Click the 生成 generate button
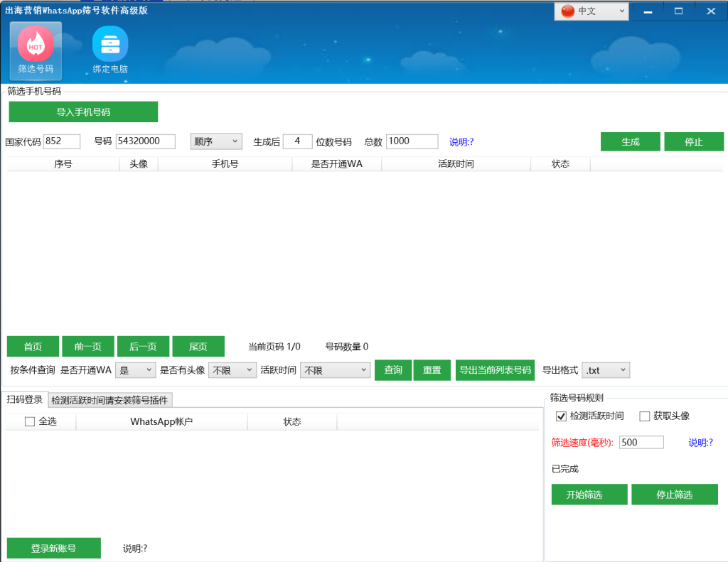728x562 pixels. tap(630, 141)
